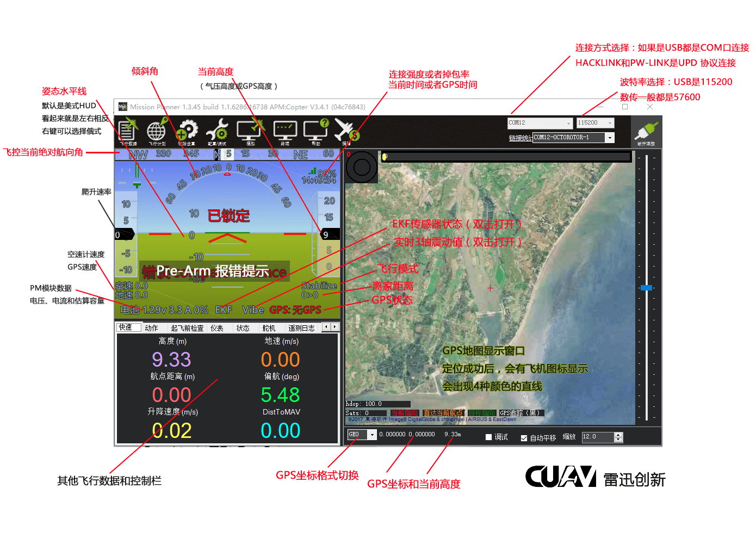Click the 捐赠 (Donate) airplane icon
756x544 pixels.
[x=346, y=131]
